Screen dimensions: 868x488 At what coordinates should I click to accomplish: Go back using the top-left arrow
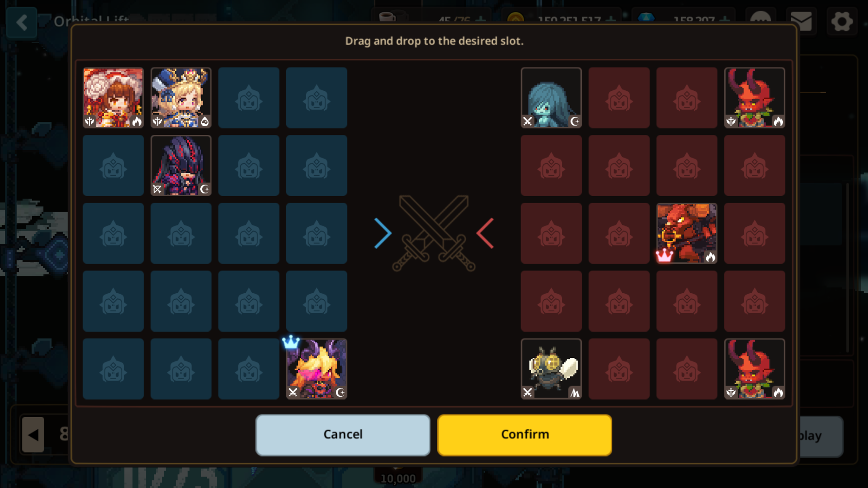(22, 22)
